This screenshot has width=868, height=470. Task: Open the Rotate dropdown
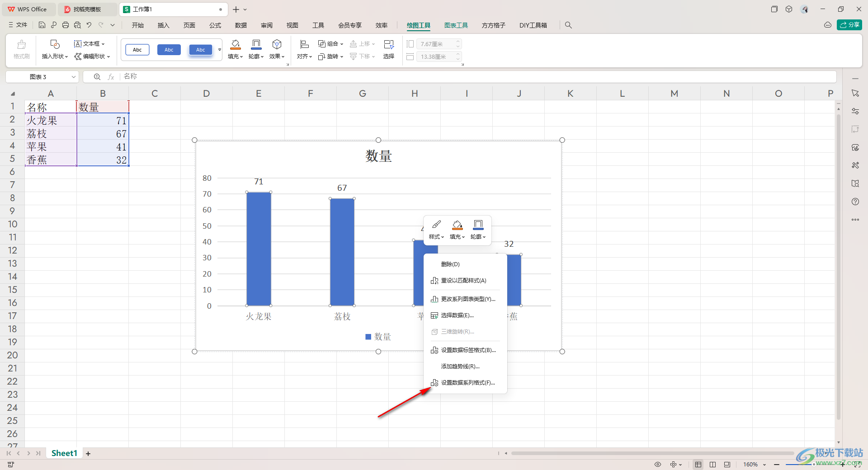coord(330,56)
